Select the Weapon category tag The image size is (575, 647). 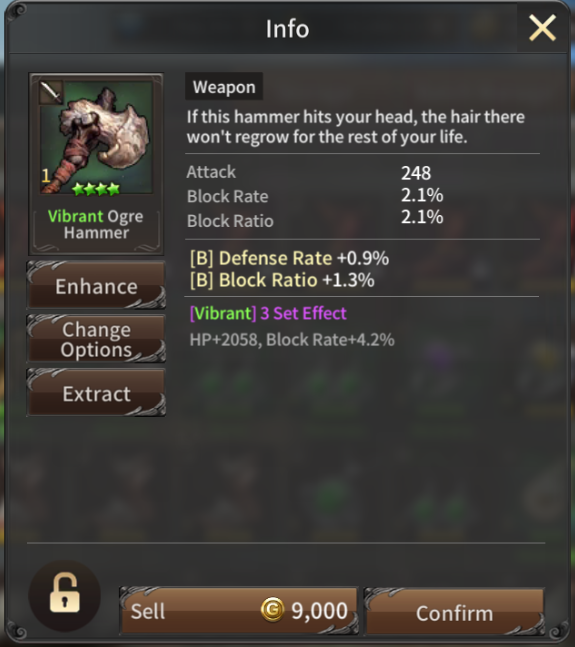tap(224, 87)
